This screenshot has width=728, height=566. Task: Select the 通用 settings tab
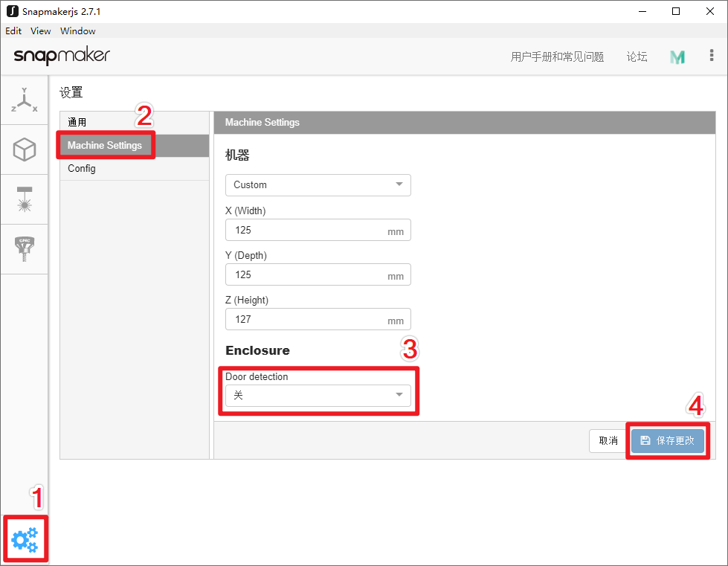[135, 123]
